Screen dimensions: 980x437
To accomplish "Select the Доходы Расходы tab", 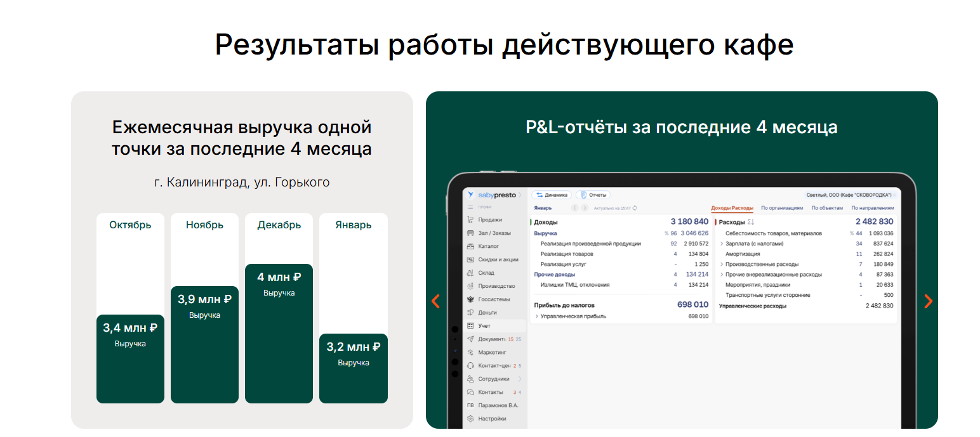I will (x=732, y=208).
